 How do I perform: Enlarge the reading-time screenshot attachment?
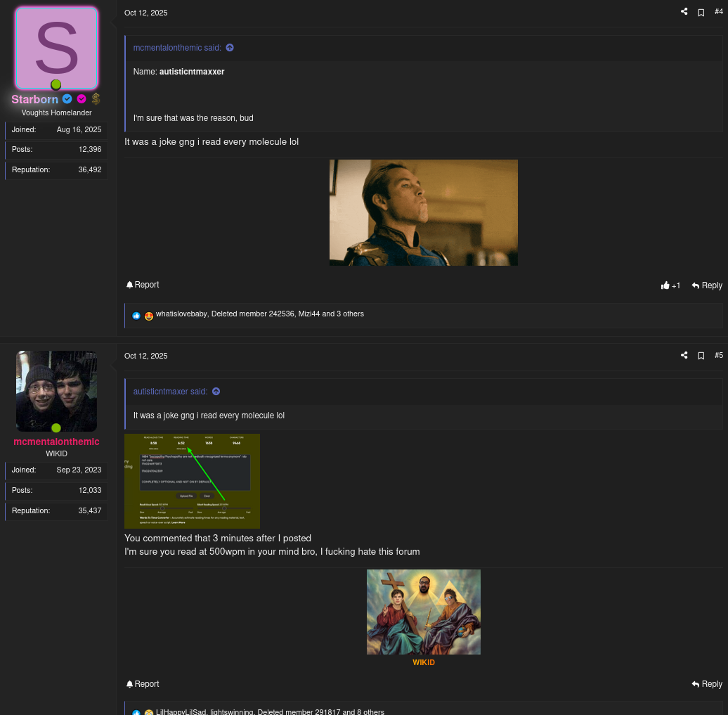click(193, 481)
